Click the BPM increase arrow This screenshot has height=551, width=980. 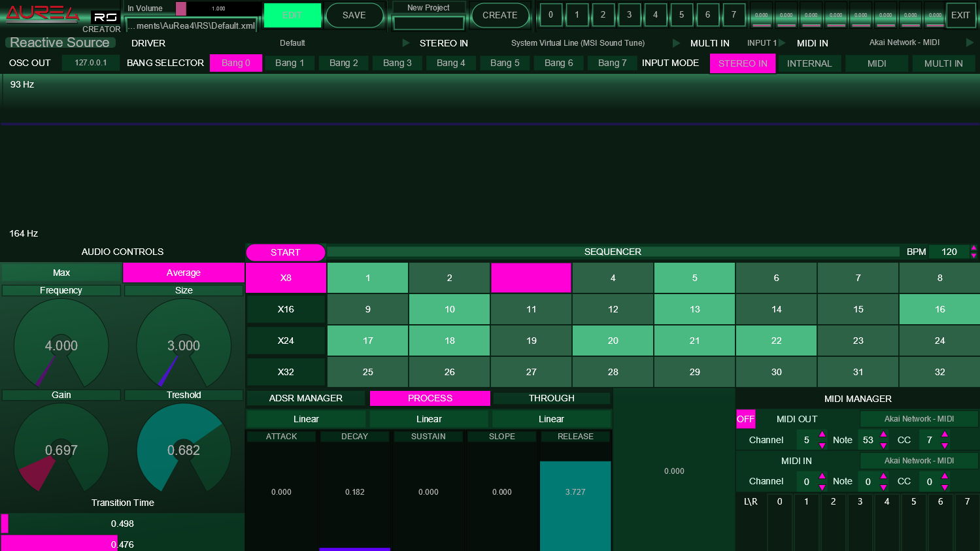point(973,248)
